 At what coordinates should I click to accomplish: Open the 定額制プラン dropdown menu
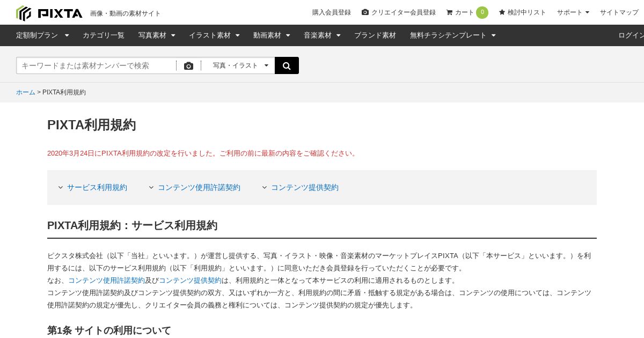pyautogui.click(x=42, y=35)
